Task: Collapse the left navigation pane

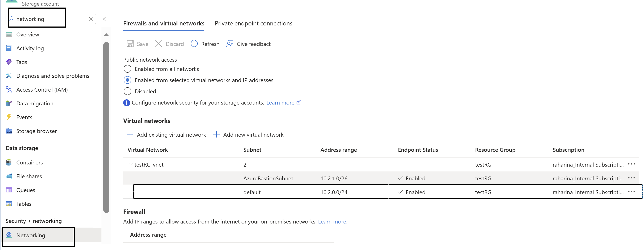Action: (104, 19)
